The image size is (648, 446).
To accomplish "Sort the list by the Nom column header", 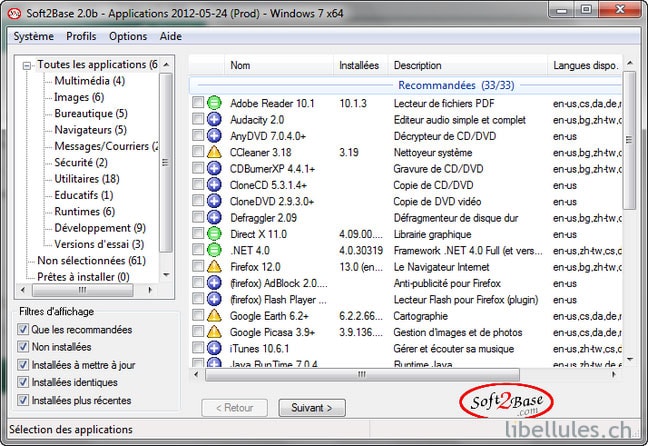I will tap(279, 65).
